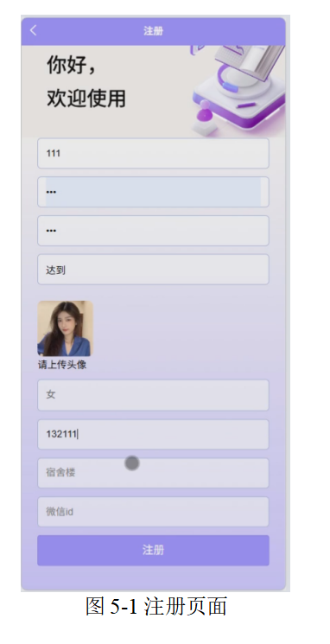Click the phone field containing 132111

point(153,434)
